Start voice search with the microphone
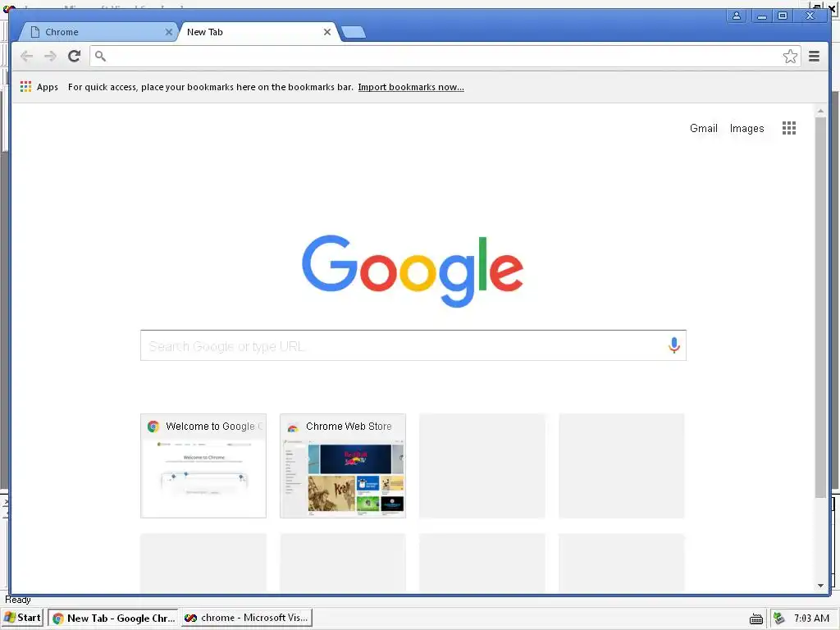Image resolution: width=840 pixels, height=630 pixels. tap(674, 345)
